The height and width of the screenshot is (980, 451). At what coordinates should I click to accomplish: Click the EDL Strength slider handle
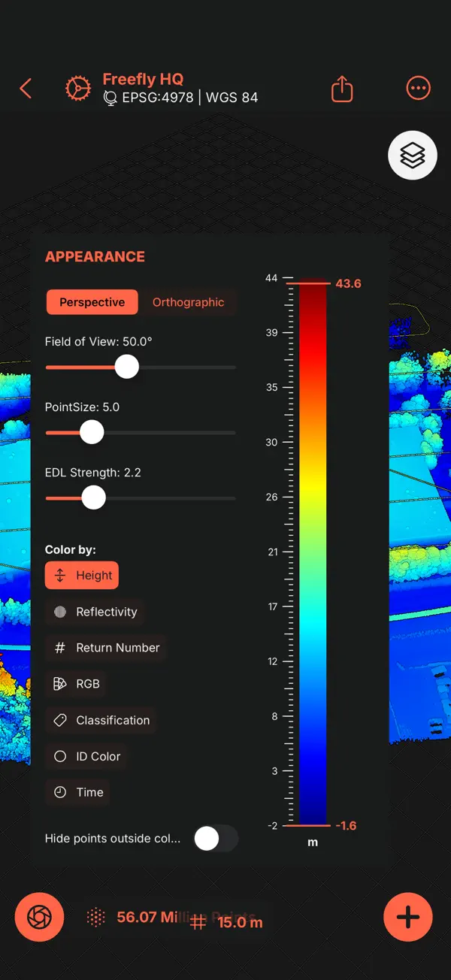tap(93, 498)
